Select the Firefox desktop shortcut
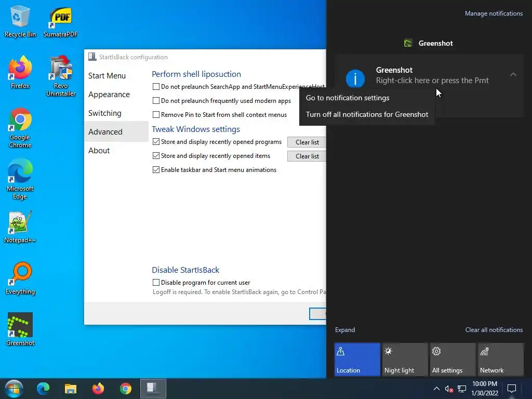 tap(20, 72)
